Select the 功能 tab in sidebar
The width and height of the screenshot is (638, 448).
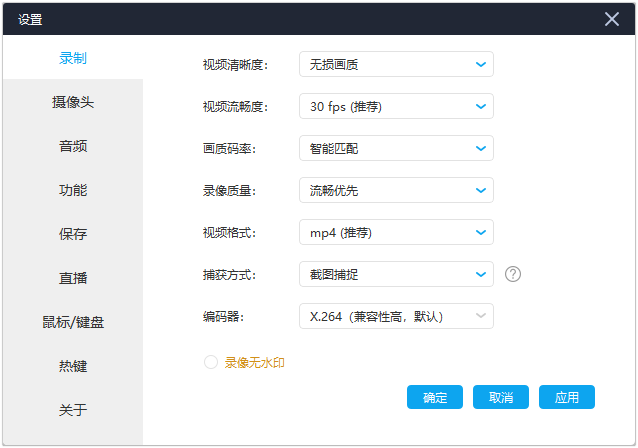(x=73, y=190)
